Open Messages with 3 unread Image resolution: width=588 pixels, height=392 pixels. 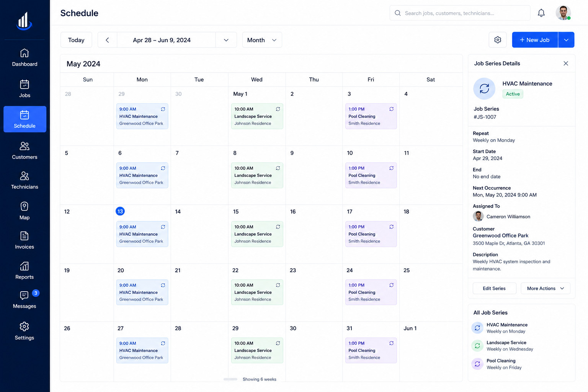click(24, 300)
